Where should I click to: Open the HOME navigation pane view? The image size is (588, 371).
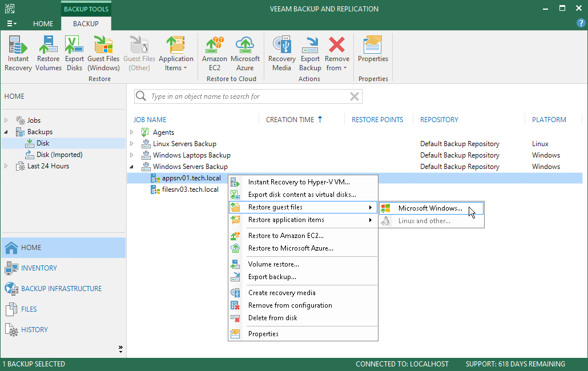coord(63,248)
